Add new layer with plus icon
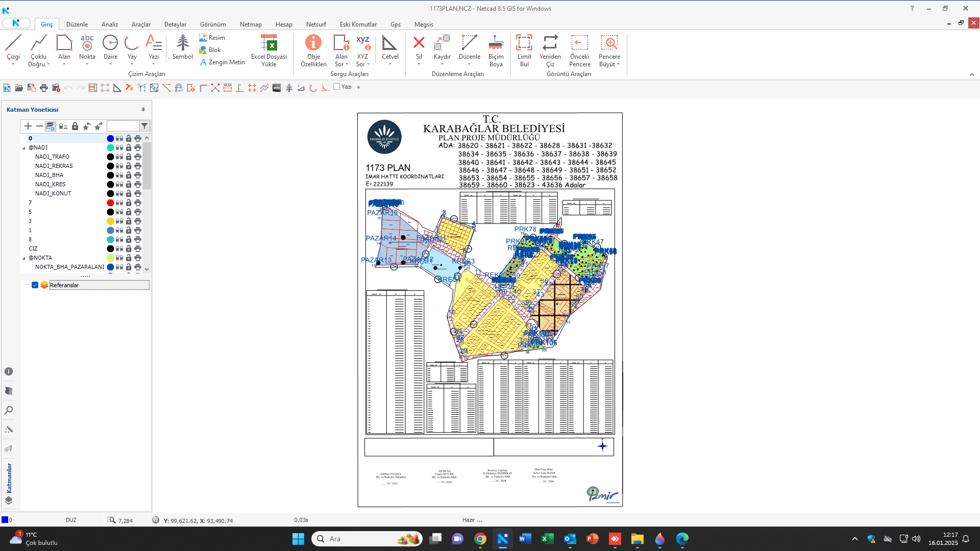The image size is (980, 551). coord(28,126)
